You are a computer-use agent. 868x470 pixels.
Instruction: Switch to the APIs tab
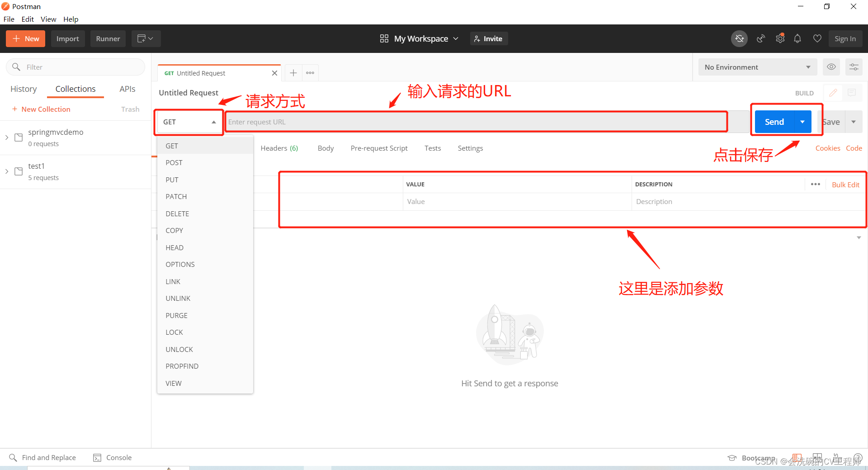pos(127,89)
